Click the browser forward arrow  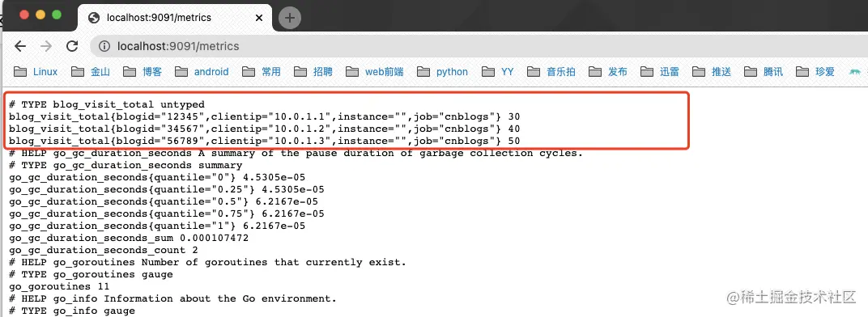[x=46, y=46]
